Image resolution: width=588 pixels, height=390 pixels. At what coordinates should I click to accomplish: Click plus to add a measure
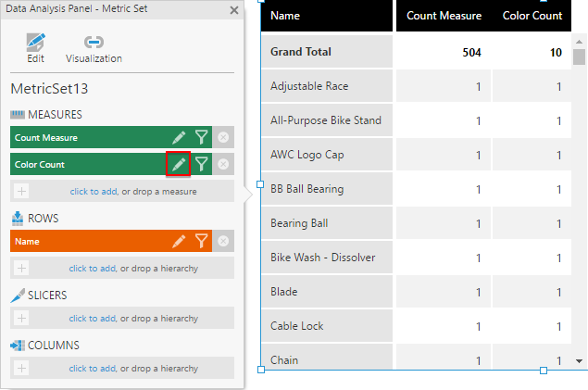pyautogui.click(x=21, y=191)
